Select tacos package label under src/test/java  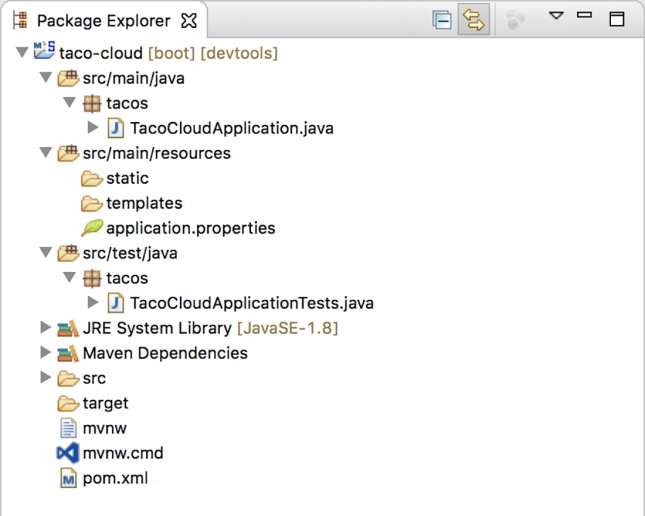[127, 278]
